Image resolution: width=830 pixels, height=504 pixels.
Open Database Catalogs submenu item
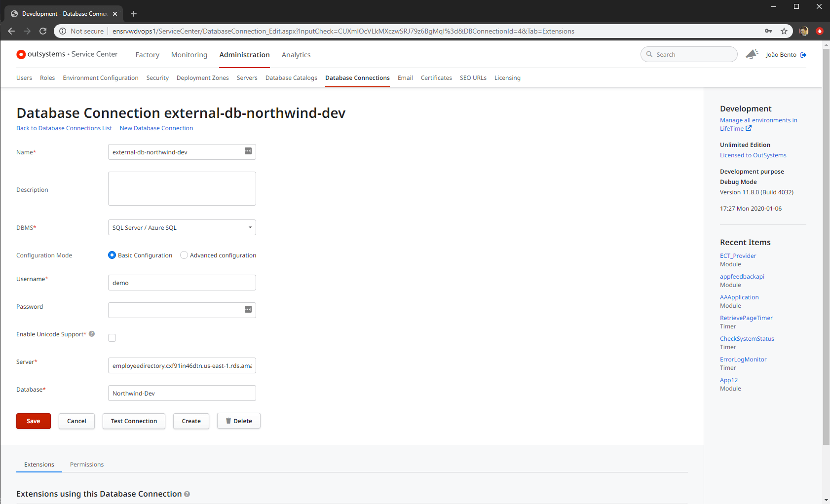(291, 78)
